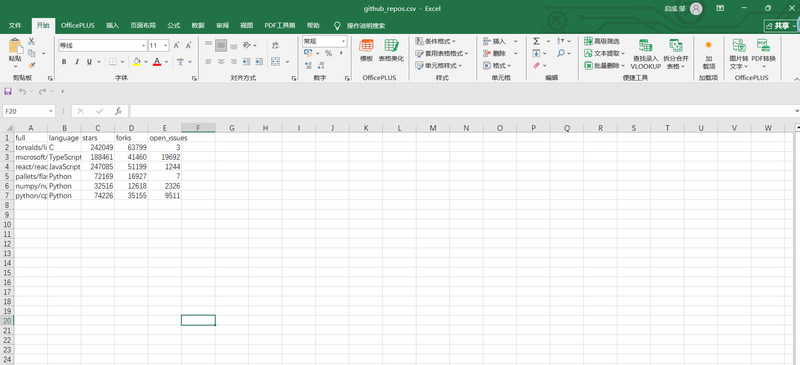This screenshot has width=800, height=365.
Task: Click the Decrease Decimal icon
Action: point(320,65)
